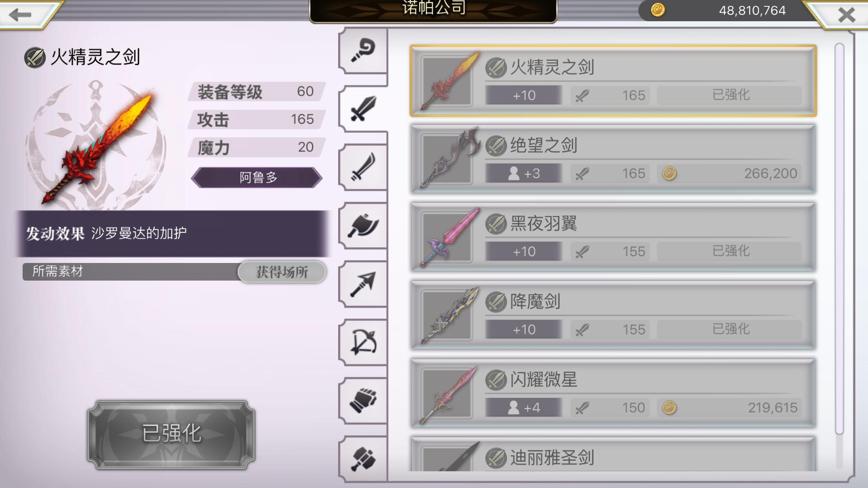
Task: Open the hammer weapon category tab
Action: tap(363, 459)
